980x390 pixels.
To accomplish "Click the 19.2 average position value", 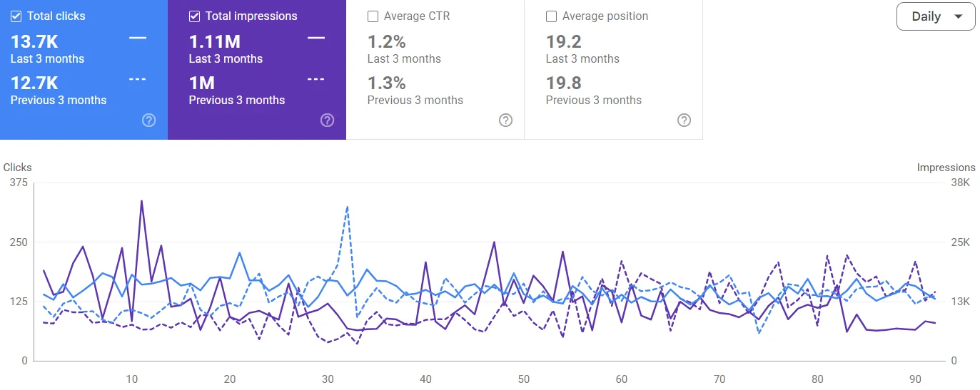I will pos(564,42).
